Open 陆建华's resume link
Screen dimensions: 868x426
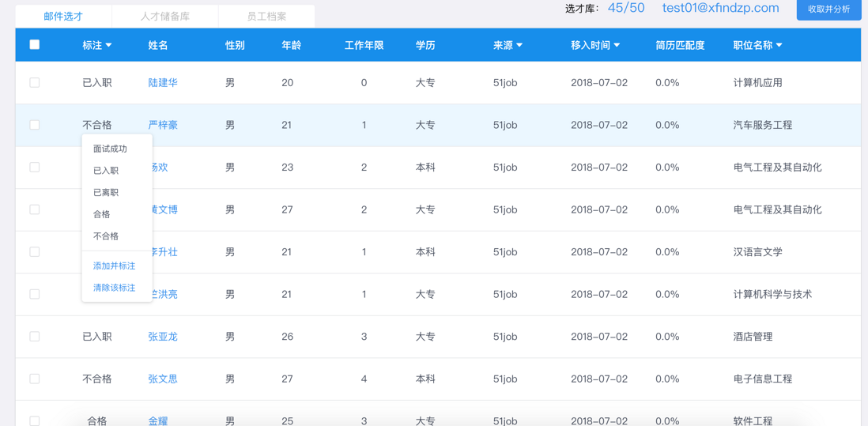(163, 83)
